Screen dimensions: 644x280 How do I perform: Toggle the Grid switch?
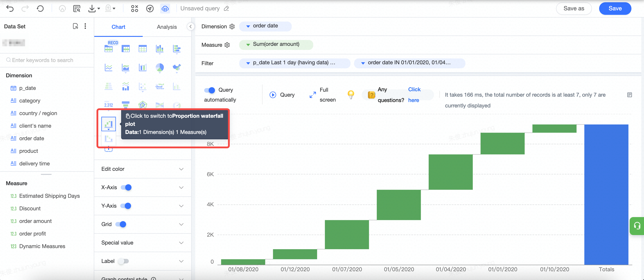coord(121,224)
